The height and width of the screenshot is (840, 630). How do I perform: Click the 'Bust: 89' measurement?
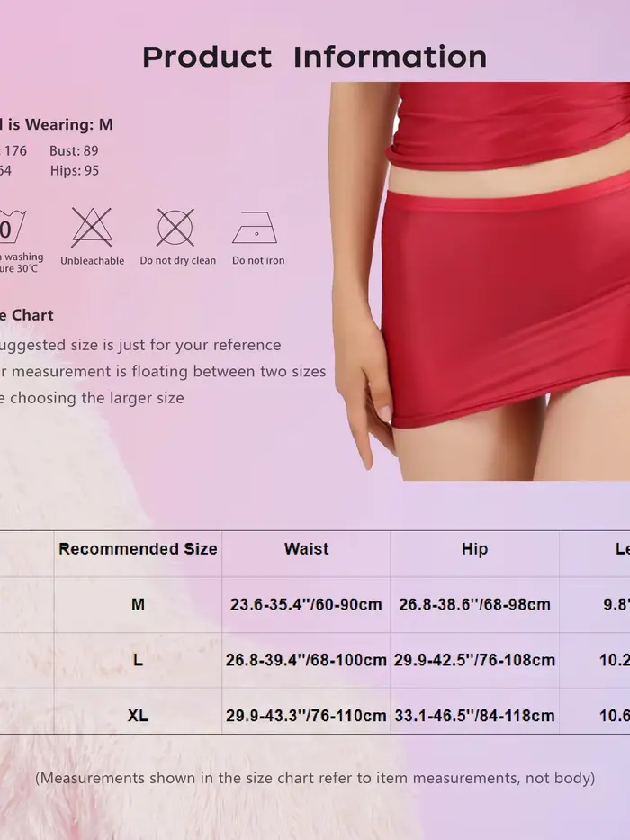click(x=74, y=151)
